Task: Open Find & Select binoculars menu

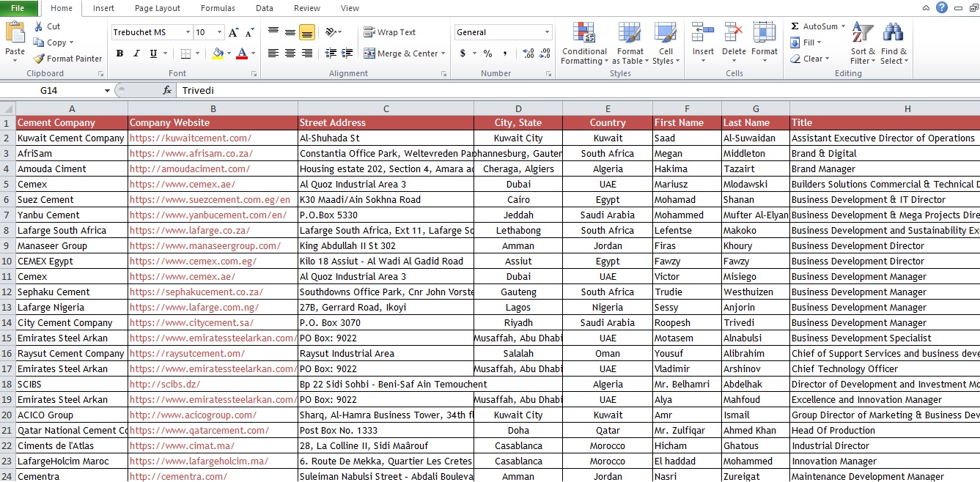Action: (894, 43)
